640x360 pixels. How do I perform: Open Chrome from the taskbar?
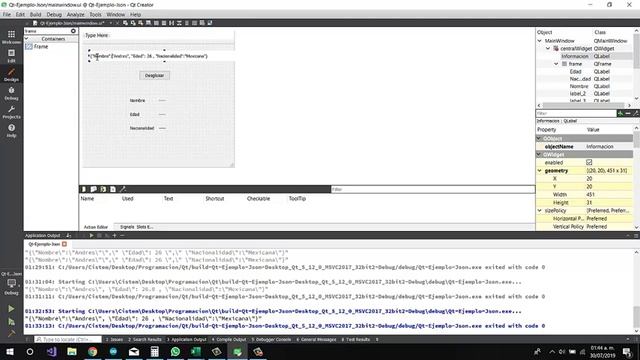pos(93,351)
